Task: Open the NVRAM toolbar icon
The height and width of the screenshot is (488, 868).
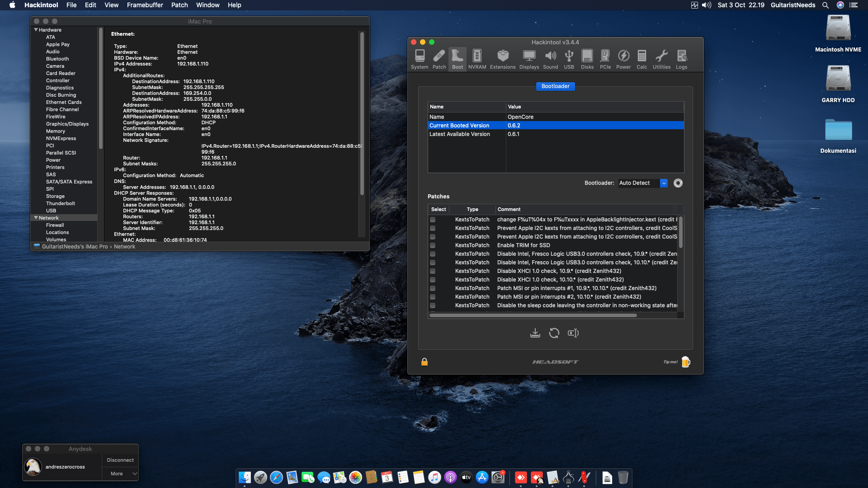Action: pyautogui.click(x=477, y=59)
